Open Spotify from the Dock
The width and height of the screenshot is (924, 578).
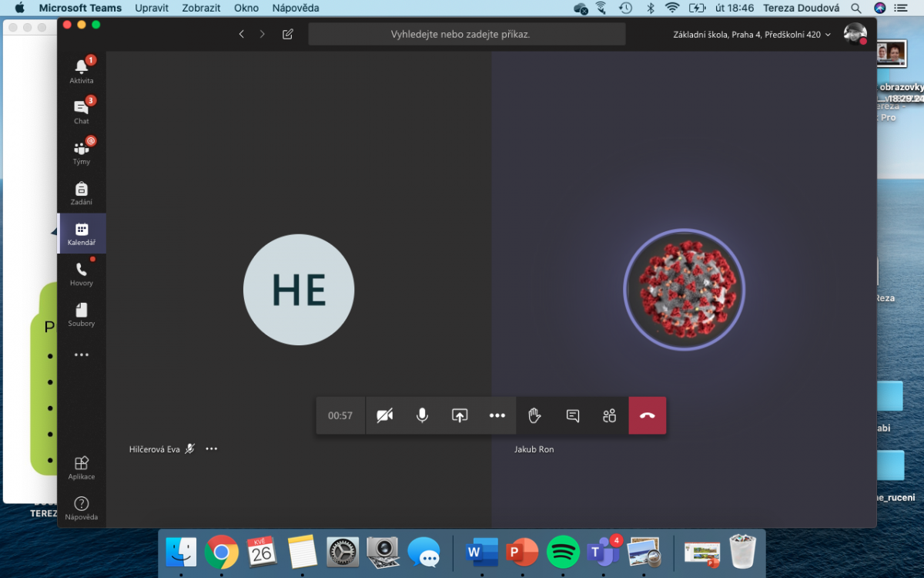[563, 552]
